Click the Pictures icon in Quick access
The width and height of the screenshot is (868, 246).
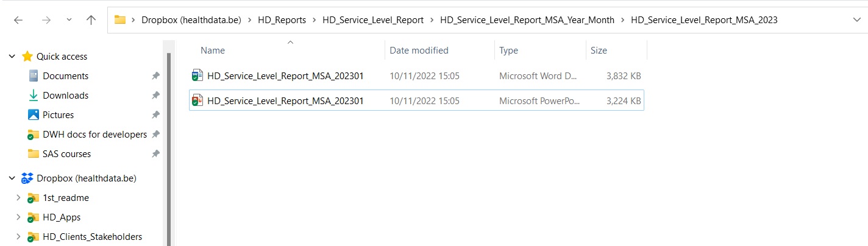(x=34, y=115)
